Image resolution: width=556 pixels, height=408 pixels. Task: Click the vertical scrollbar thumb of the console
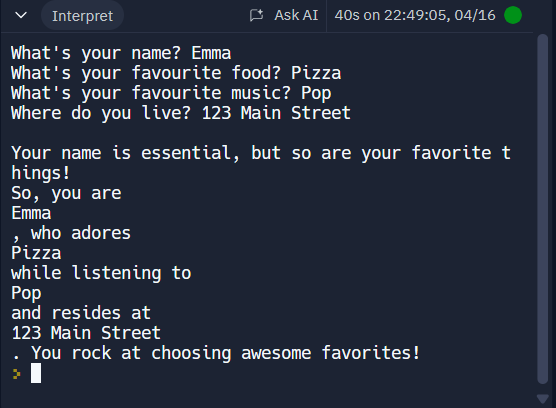point(543,209)
